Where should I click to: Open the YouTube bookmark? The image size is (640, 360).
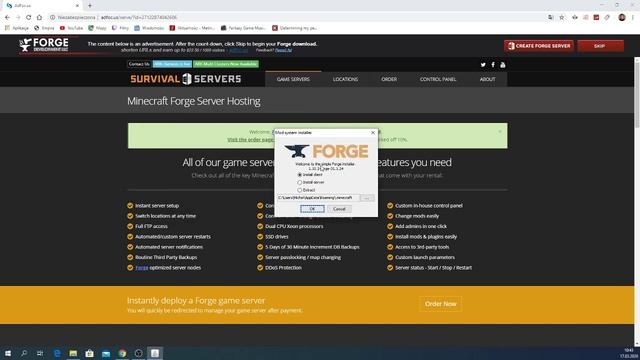71,28
